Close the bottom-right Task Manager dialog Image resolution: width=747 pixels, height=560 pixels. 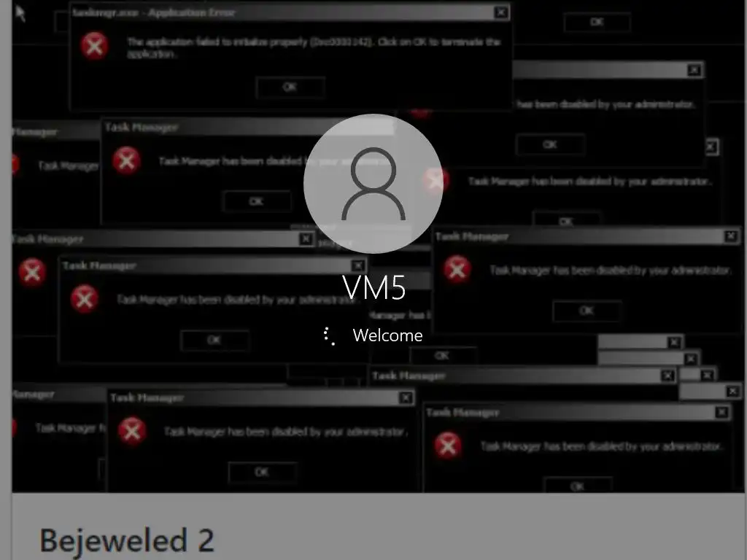(721, 413)
